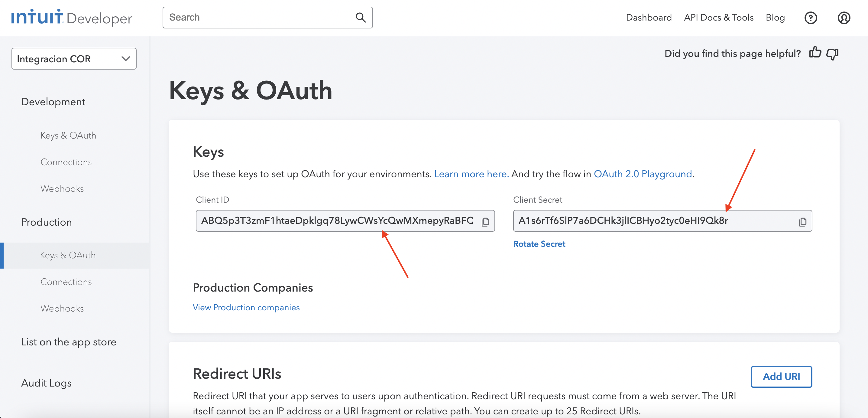Viewport: 868px width, 418px height.
Task: Open the help question mark icon
Action: click(x=810, y=18)
